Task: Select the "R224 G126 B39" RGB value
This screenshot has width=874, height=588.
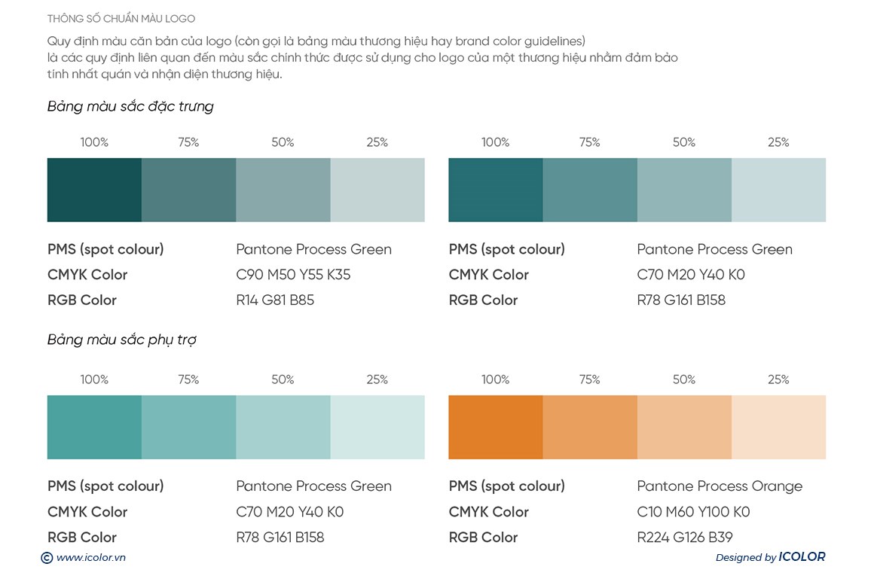Action: pos(685,538)
